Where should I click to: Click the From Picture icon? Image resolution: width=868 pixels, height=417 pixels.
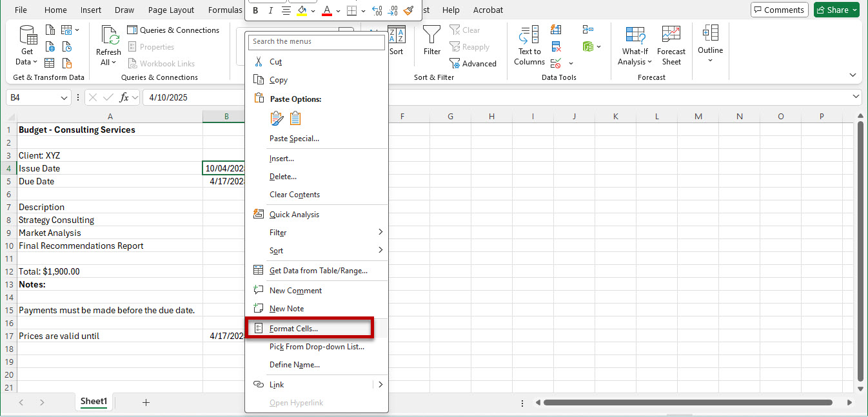pyautogui.click(x=66, y=30)
